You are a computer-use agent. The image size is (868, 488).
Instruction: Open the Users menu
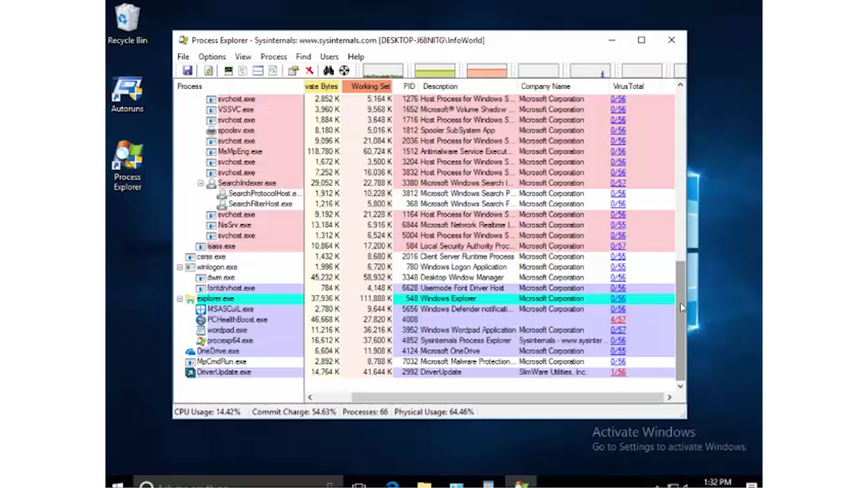[329, 56]
